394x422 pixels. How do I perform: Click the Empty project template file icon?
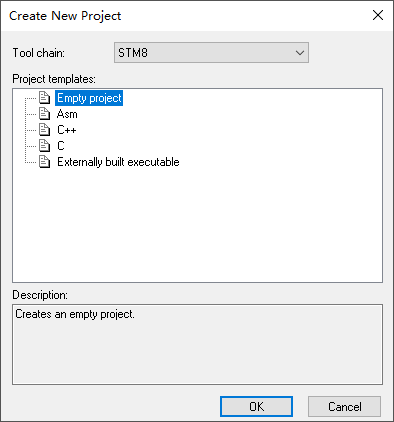point(45,98)
